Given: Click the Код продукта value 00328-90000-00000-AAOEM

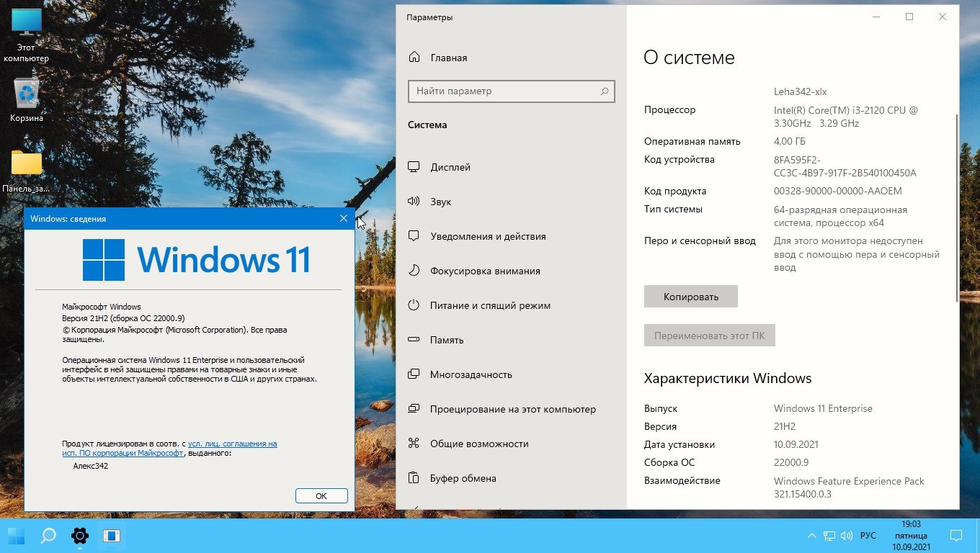Looking at the screenshot, I should click(x=838, y=191).
